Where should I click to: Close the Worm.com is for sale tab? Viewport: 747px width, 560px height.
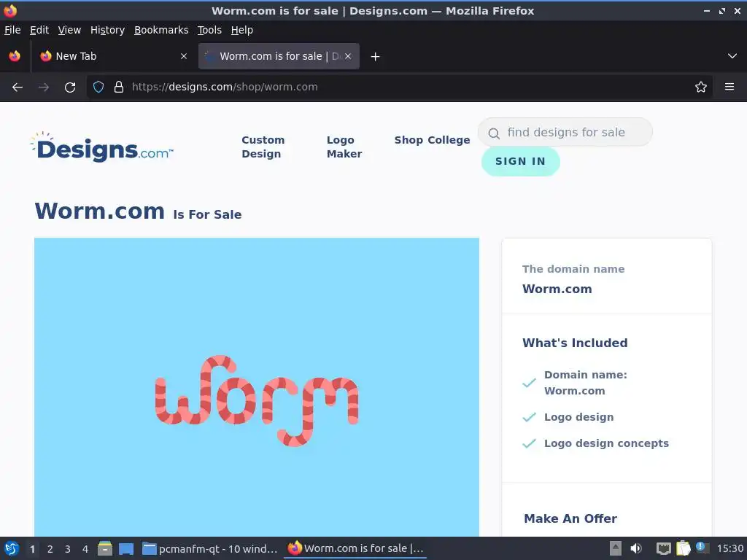[x=348, y=56]
